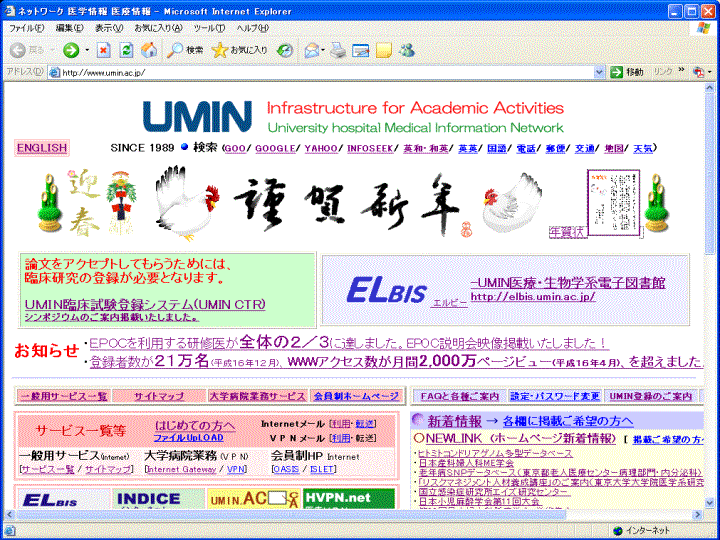720x540 pixels.
Task: Click the Print toolbar icon
Action: tap(339, 50)
